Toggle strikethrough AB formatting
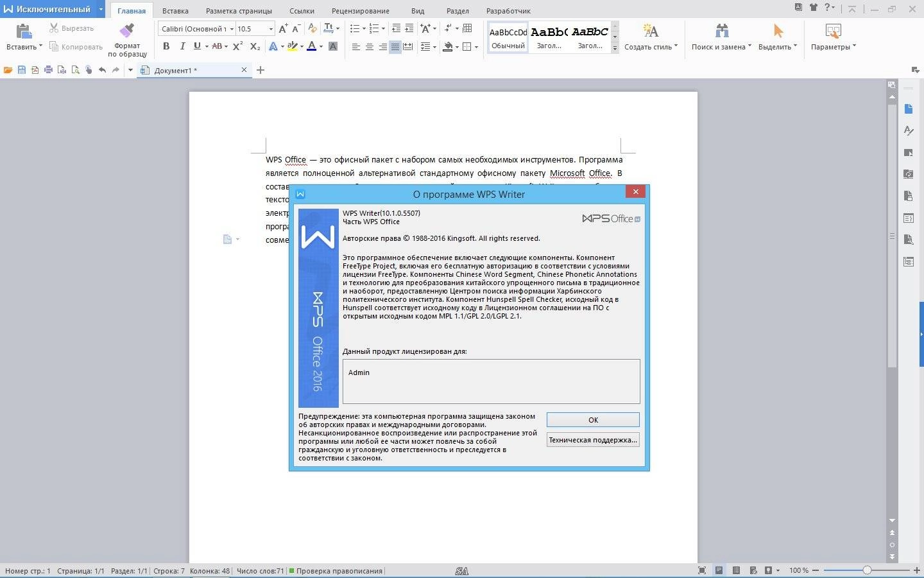This screenshot has height=578, width=924. pyautogui.click(x=217, y=46)
